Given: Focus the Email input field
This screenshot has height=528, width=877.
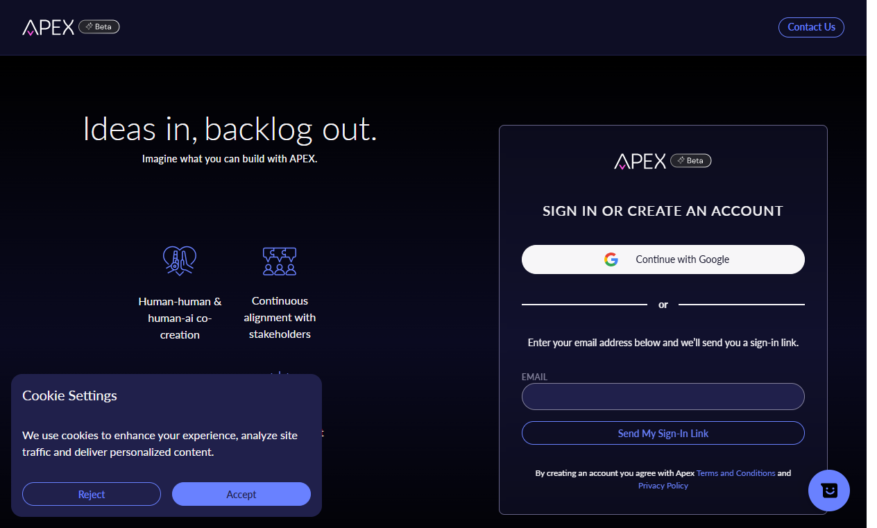Looking at the screenshot, I should click(x=663, y=397).
